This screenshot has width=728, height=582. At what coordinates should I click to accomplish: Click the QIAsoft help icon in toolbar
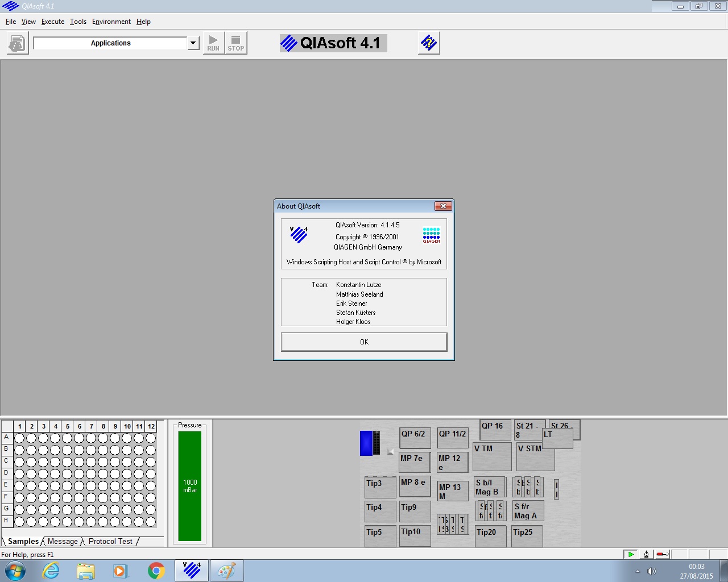429,43
